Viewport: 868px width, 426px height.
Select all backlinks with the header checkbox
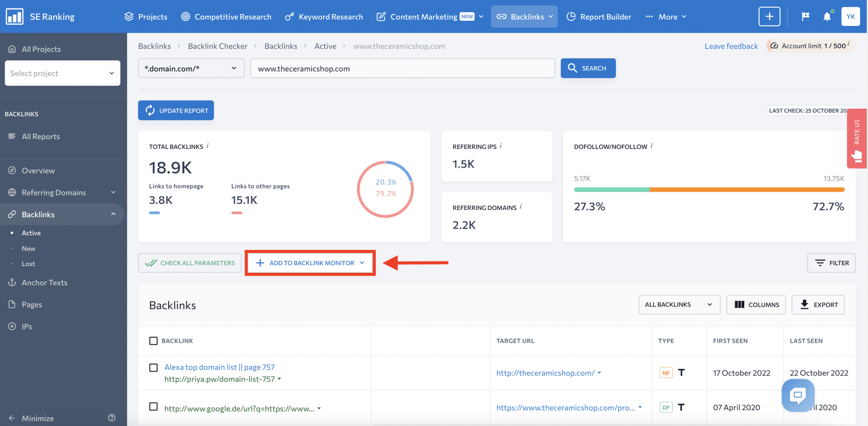tap(153, 341)
